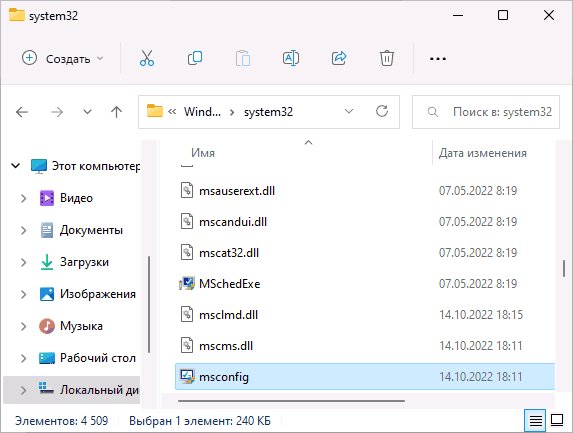Click the mscat32.dll date 07.05.2022 8:19

(478, 253)
